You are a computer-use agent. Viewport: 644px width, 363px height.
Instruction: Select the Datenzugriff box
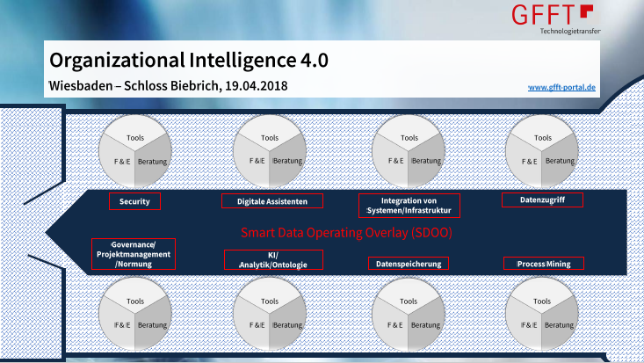click(x=542, y=200)
